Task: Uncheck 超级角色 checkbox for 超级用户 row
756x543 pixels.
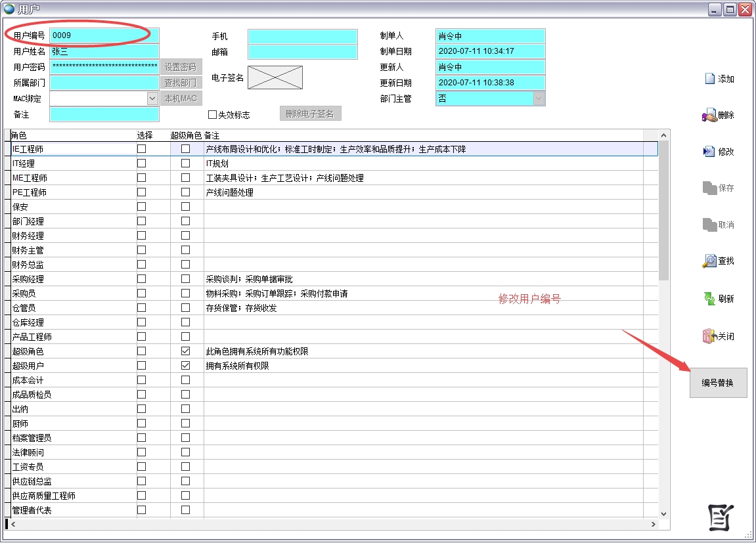Action: pyautogui.click(x=185, y=366)
